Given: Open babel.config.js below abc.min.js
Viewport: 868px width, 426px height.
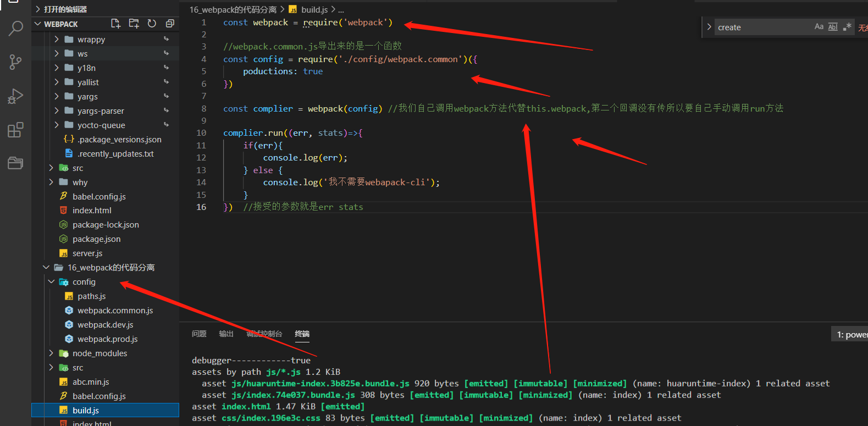Looking at the screenshot, I should 99,396.
